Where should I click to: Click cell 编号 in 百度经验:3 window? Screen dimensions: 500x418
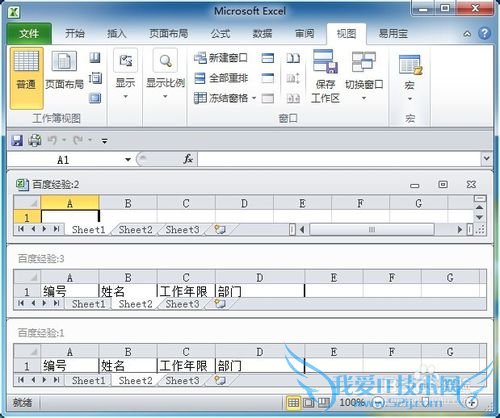(x=70, y=291)
